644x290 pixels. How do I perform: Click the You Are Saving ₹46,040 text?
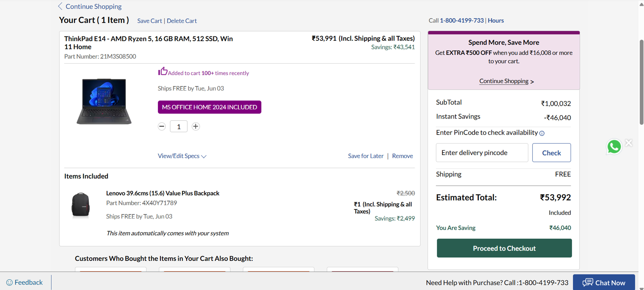[503, 228]
